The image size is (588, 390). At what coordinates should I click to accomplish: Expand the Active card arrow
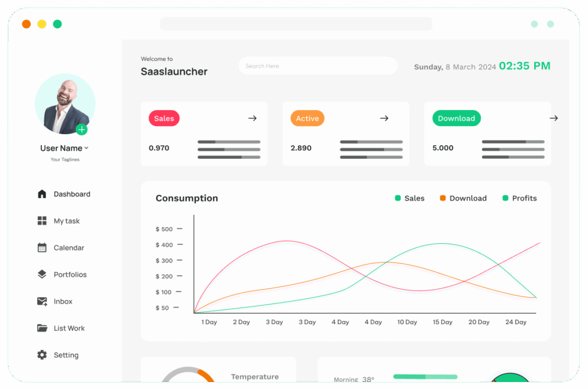click(x=384, y=118)
